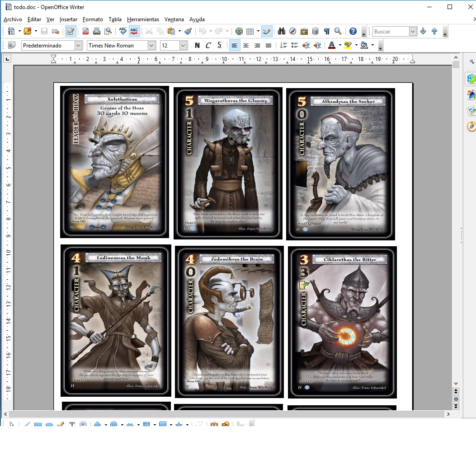Decrease paragraph indent
Image resolution: width=476 pixels, height=469 pixels.
pyautogui.click(x=306, y=46)
